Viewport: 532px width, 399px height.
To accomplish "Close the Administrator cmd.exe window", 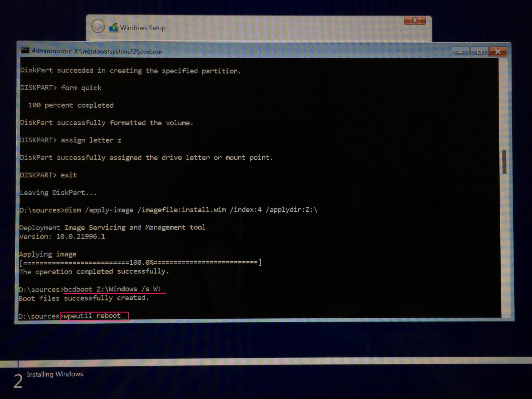I will coord(498,52).
